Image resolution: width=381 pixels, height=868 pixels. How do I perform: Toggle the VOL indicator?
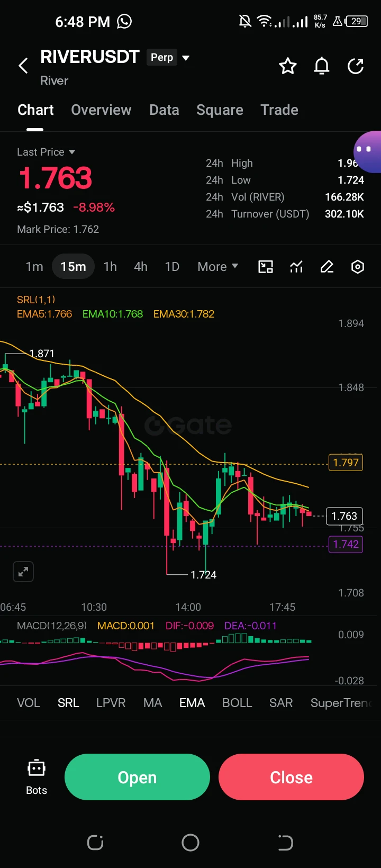tap(29, 703)
